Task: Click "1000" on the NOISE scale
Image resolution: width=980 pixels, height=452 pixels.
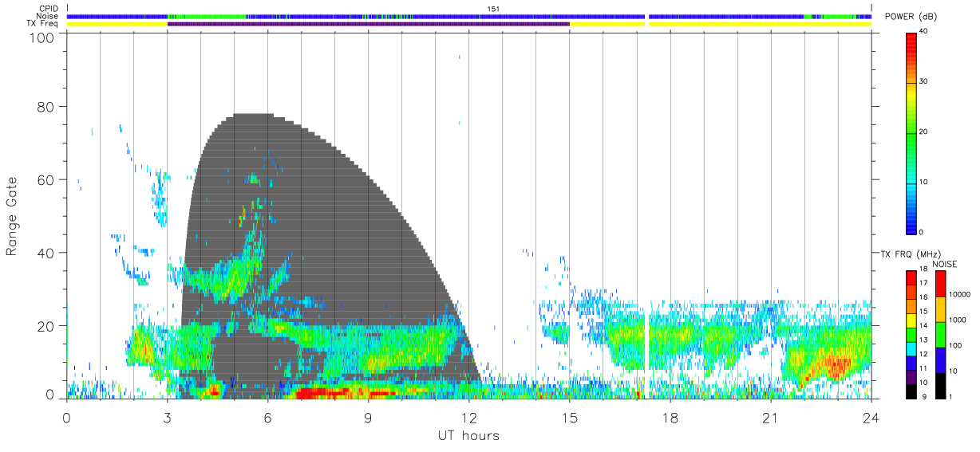Action: pyautogui.click(x=958, y=320)
